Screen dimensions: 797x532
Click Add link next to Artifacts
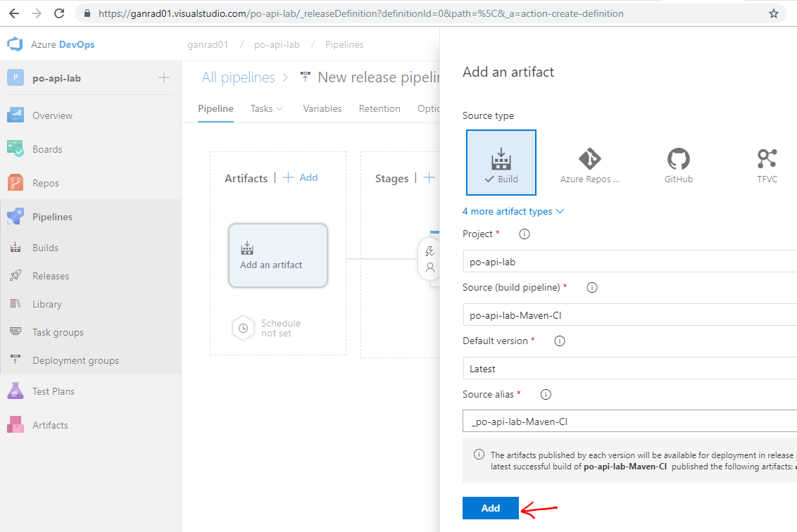300,177
